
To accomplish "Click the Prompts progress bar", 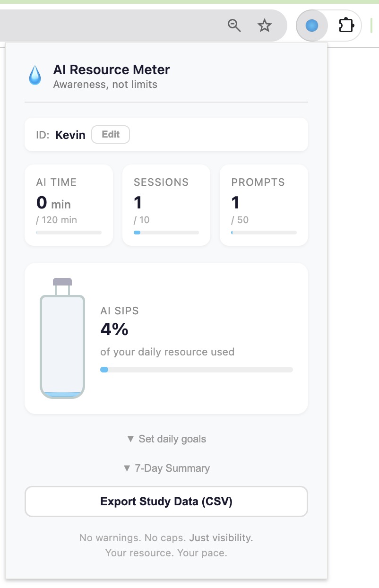I will point(264,233).
